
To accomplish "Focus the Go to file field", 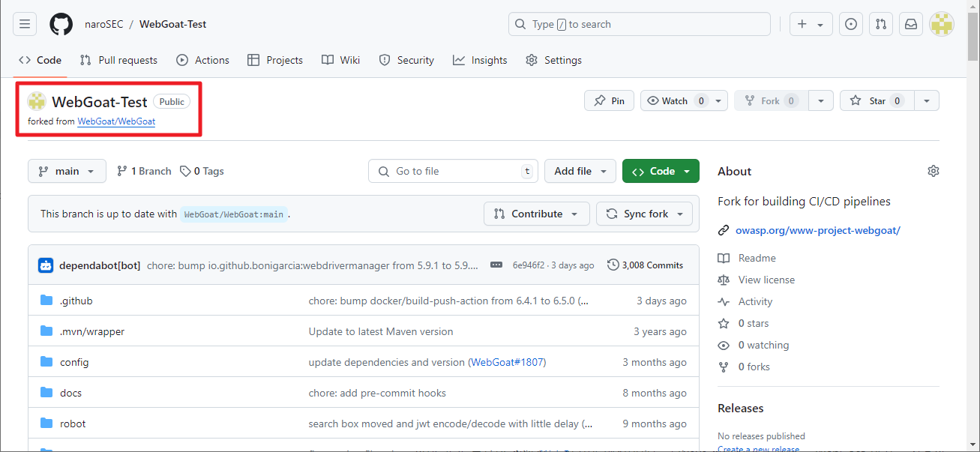I will (x=453, y=171).
